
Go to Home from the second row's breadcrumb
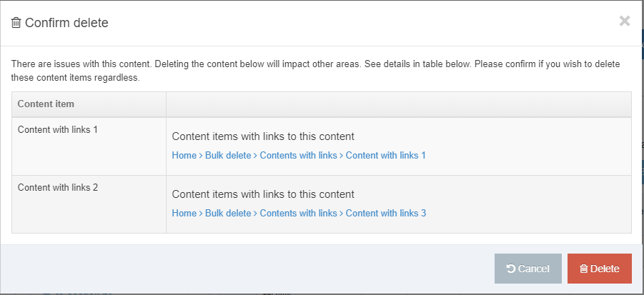(x=184, y=213)
